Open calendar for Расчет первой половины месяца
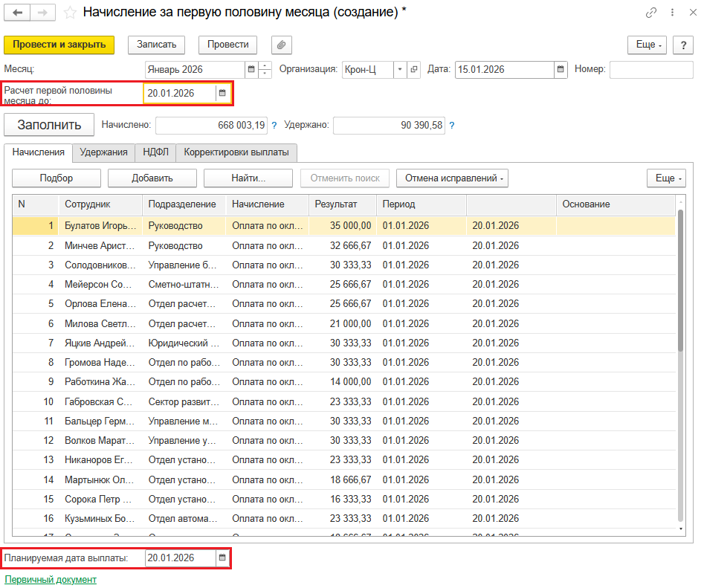This screenshot has width=704, height=588. pos(222,93)
